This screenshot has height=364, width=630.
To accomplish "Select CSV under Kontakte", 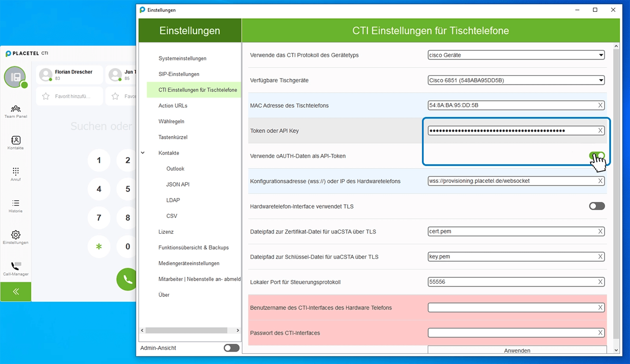I will click(172, 216).
